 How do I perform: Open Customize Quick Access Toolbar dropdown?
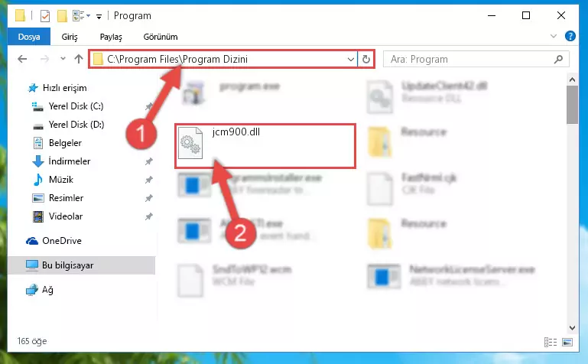(x=99, y=16)
